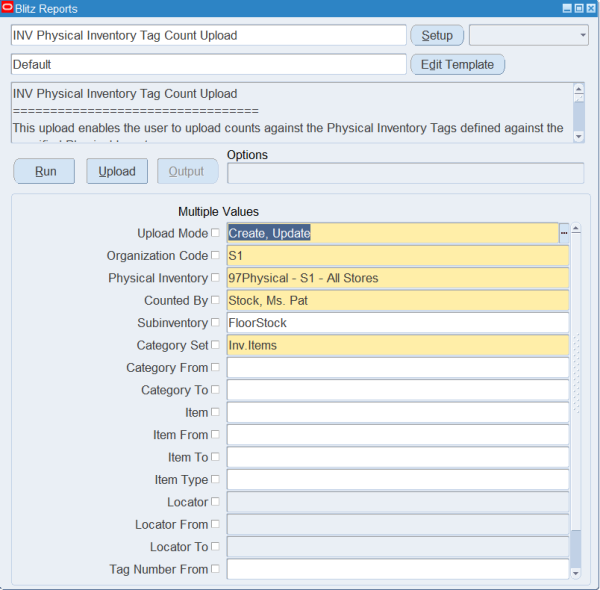Tick Multiple Values checkbox for Counted By
The height and width of the screenshot is (590, 600).
(215, 300)
